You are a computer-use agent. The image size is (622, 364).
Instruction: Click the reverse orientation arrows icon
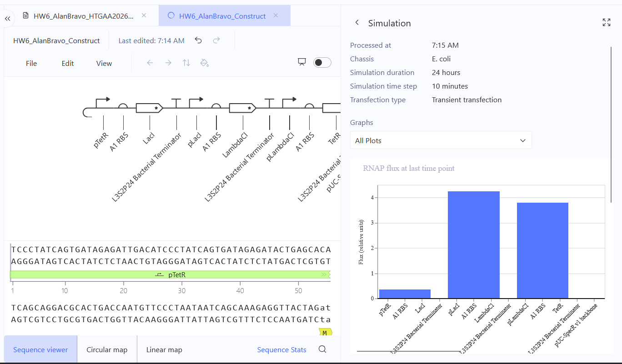tap(186, 63)
